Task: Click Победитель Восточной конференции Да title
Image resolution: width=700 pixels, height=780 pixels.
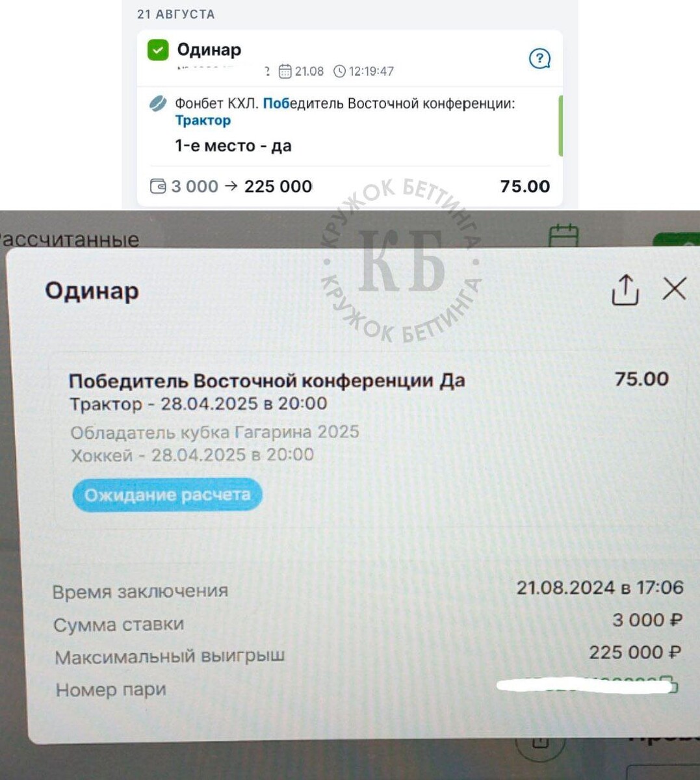Action: click(267, 381)
